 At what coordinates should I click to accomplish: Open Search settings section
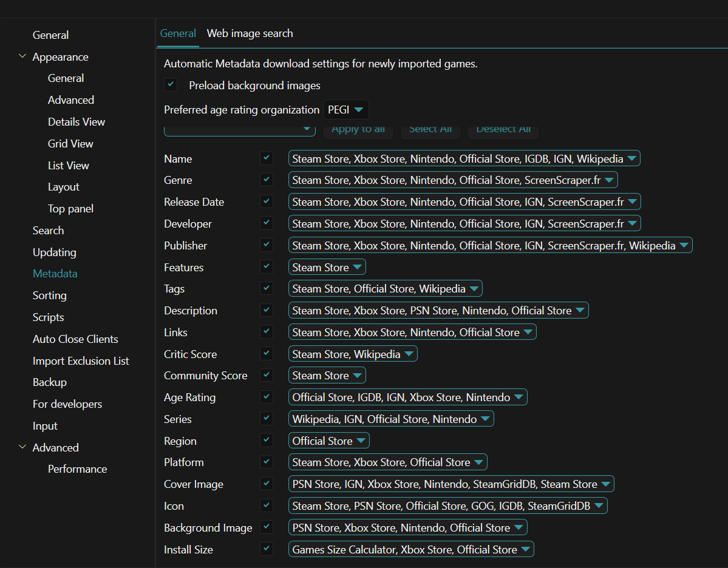49,231
